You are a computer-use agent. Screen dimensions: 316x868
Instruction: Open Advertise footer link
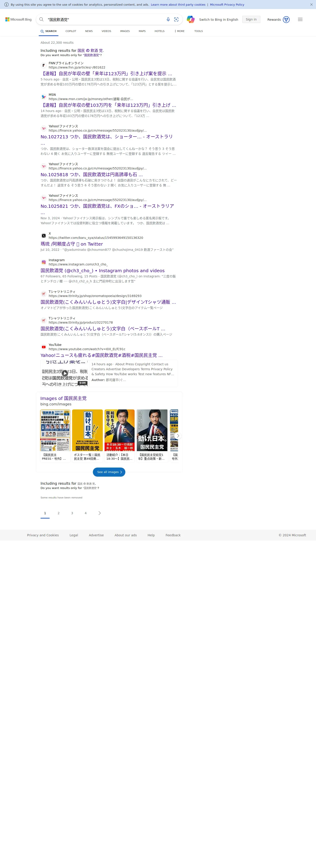(x=96, y=535)
